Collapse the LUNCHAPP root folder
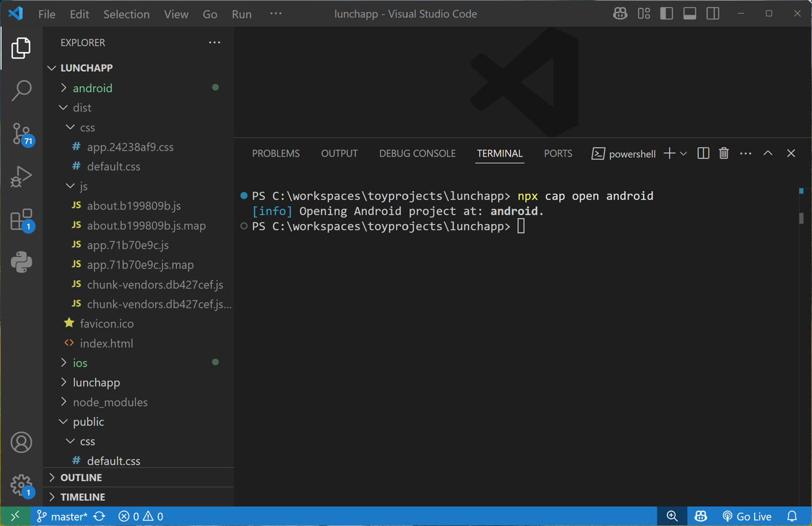The width and height of the screenshot is (812, 526). [x=139, y=68]
